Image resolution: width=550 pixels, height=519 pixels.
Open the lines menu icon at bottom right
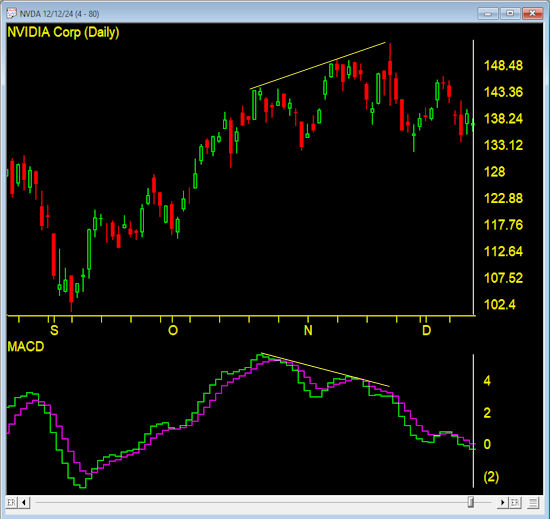(x=533, y=503)
